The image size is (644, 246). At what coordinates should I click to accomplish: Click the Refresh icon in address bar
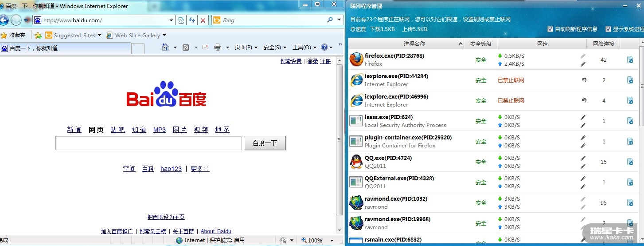point(192,20)
